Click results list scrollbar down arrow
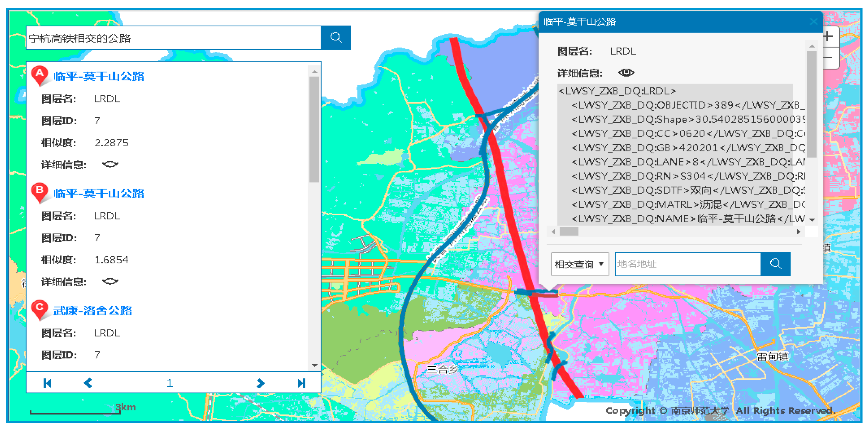The width and height of the screenshot is (868, 430). 315,365
